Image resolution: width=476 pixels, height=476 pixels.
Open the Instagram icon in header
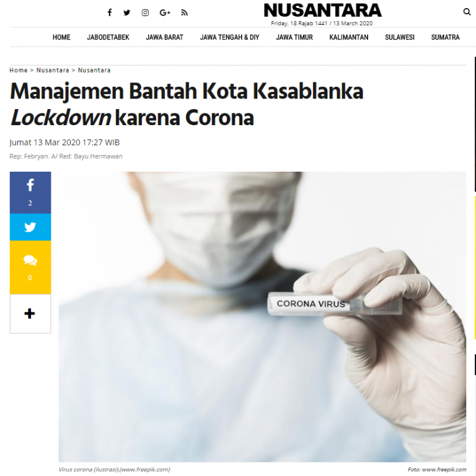(x=145, y=12)
